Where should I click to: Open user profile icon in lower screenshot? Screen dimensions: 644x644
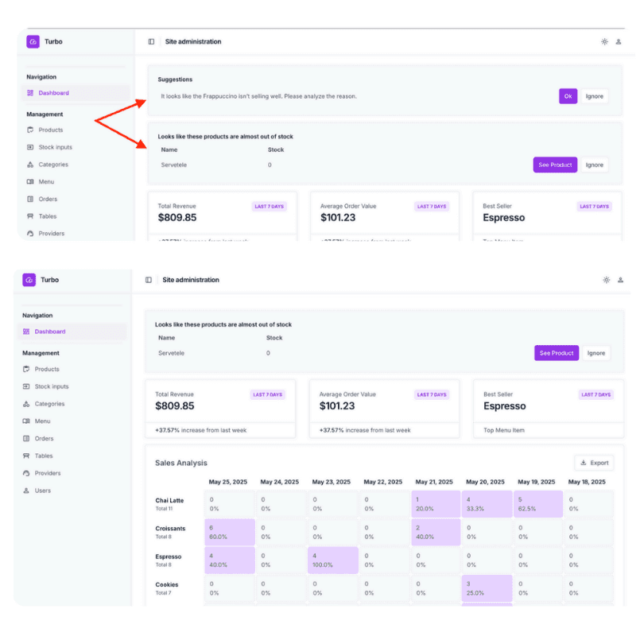621,280
